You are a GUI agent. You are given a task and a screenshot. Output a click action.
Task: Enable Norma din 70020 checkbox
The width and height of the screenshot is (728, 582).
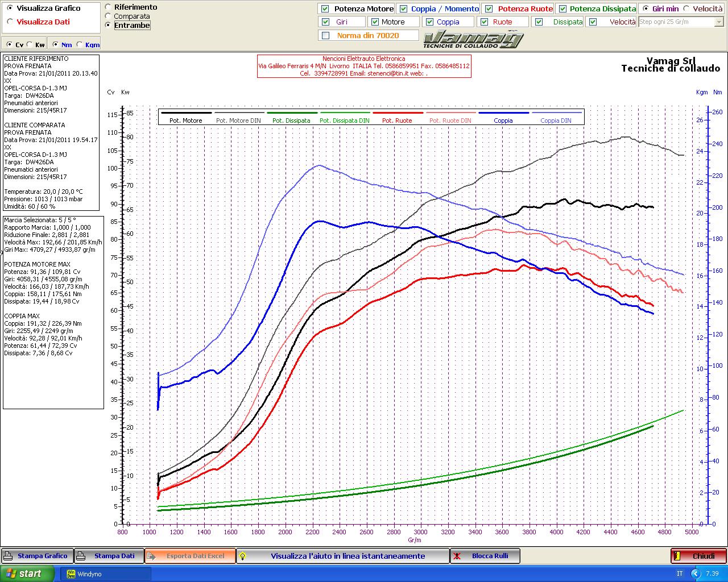click(x=325, y=35)
